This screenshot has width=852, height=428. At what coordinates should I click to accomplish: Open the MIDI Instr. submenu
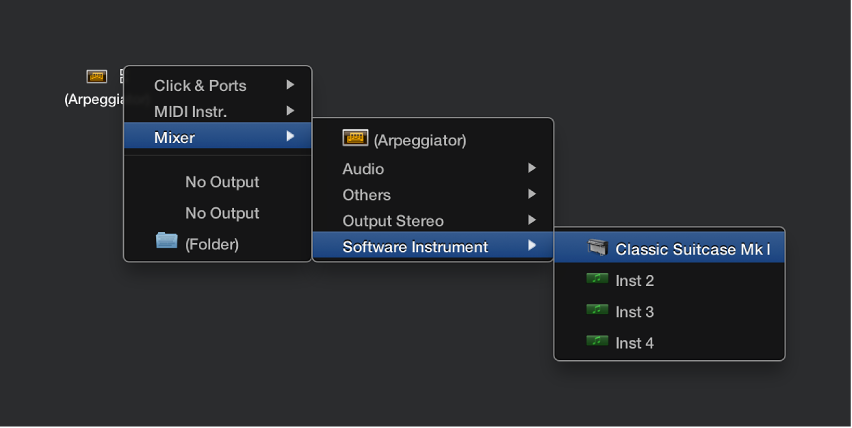[218, 111]
